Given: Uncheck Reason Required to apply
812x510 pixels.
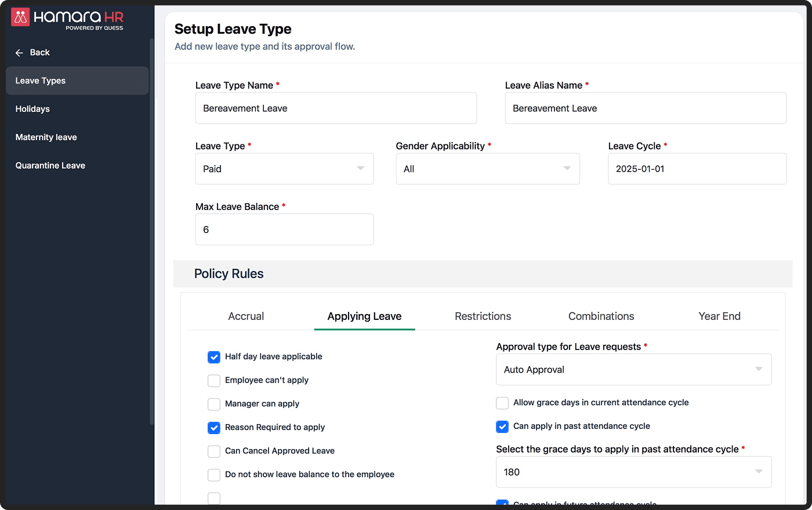Looking at the screenshot, I should 214,428.
